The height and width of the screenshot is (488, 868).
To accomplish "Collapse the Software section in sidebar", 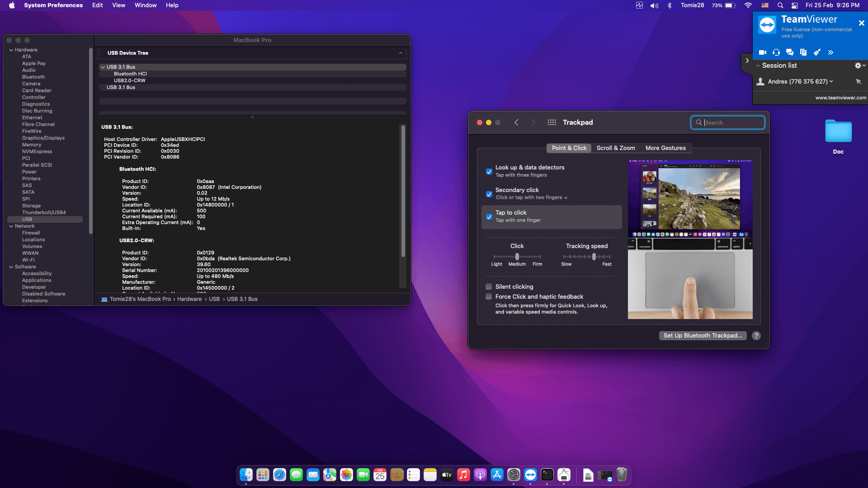I will 11,267.
